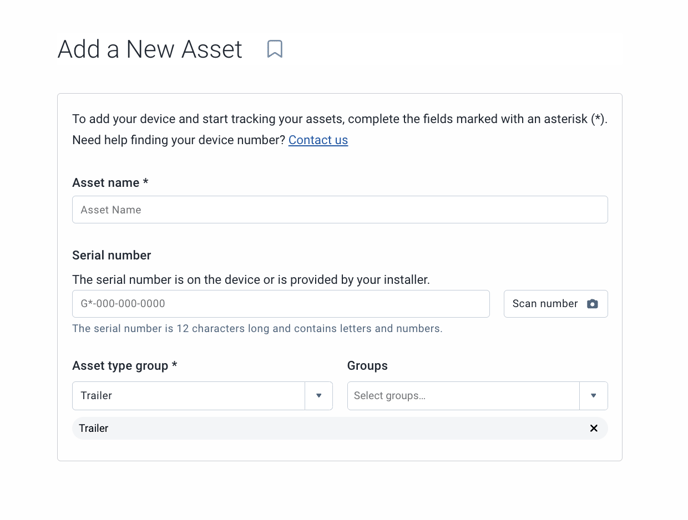The width and height of the screenshot is (688, 520).
Task: Focus the Asset name text field
Action: pyautogui.click(x=340, y=210)
